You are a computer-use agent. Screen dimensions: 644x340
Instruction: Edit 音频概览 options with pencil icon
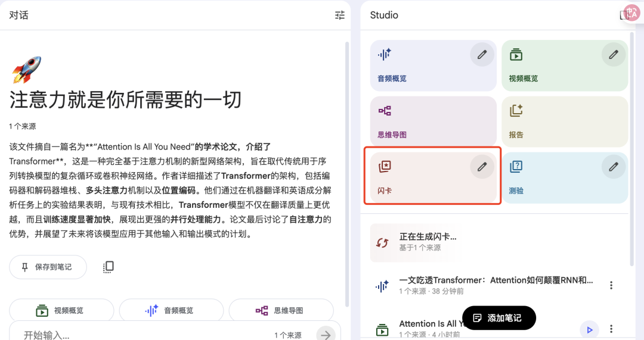click(482, 55)
